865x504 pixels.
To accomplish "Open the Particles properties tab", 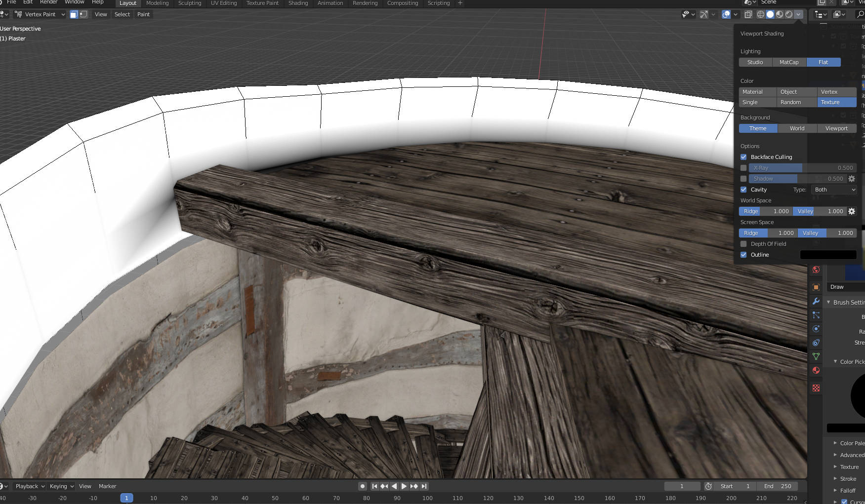I will tap(816, 315).
